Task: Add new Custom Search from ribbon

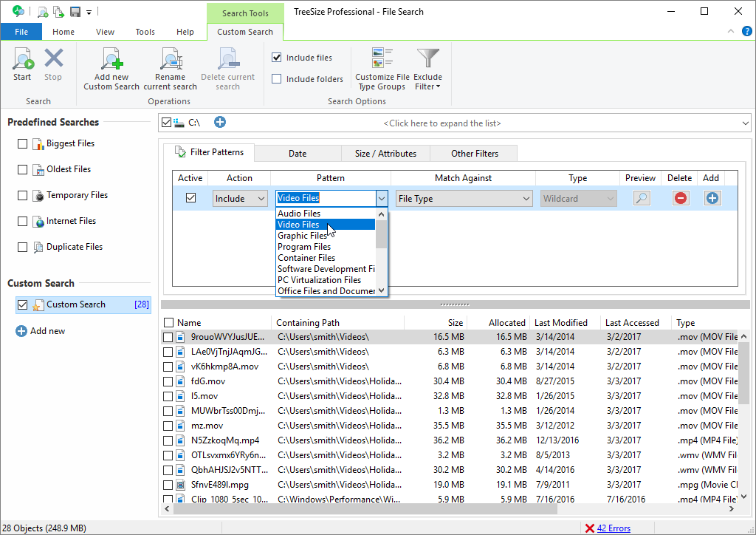Action: (x=111, y=58)
